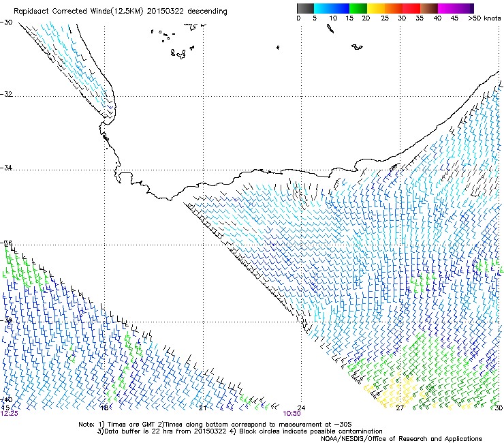
Task: Click the NOAA/NESDIS credit line
Action: [x=401, y=439]
